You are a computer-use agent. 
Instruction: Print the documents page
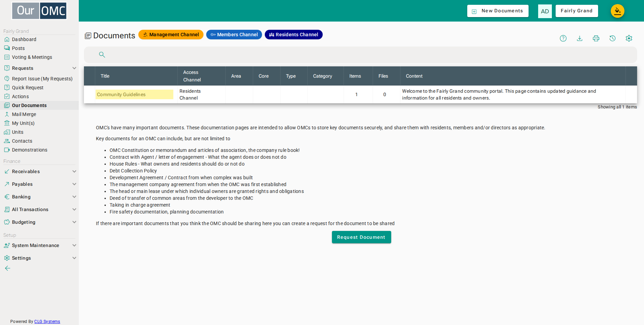coord(596,38)
